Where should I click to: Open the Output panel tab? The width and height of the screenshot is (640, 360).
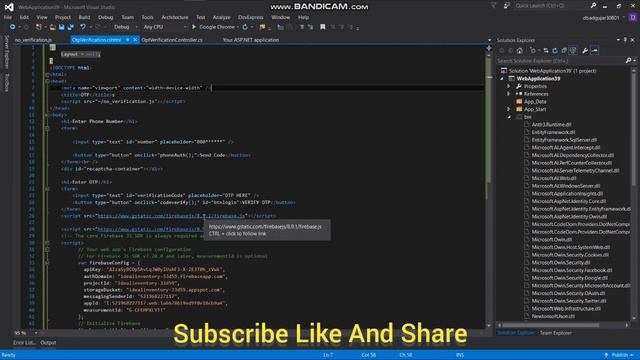48,343
